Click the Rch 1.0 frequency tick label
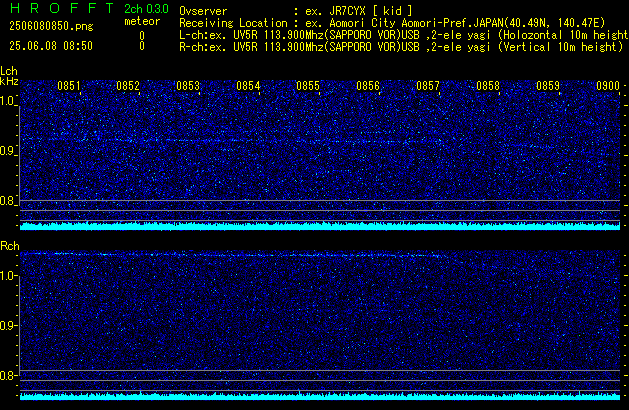 8,276
